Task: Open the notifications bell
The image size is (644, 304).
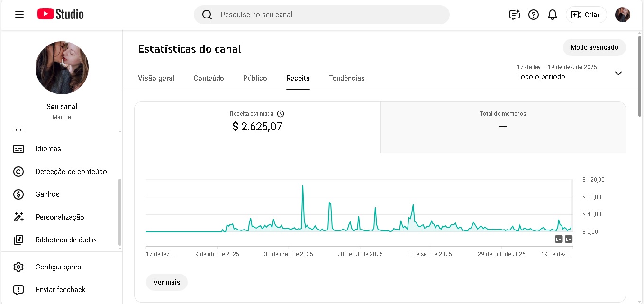Action: 553,15
